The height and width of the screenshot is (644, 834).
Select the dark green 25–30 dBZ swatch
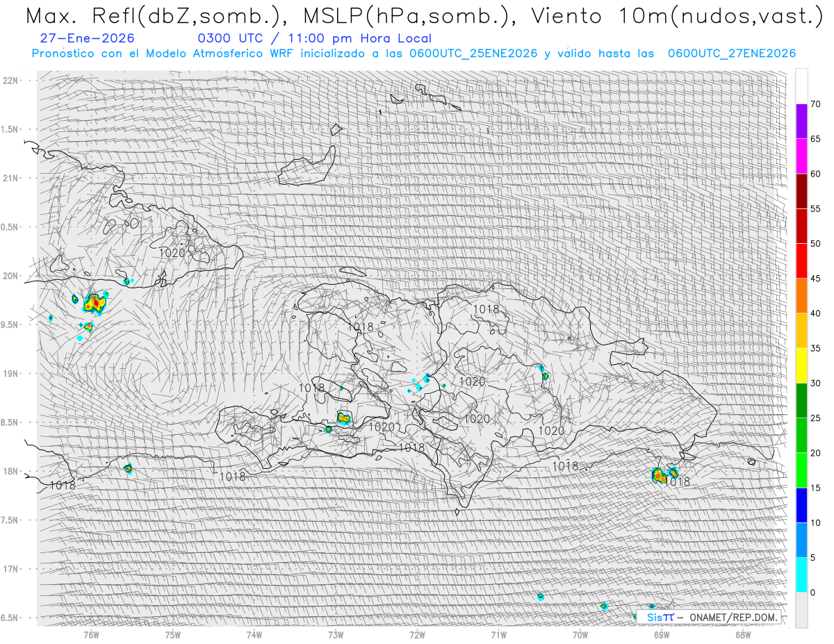801,400
